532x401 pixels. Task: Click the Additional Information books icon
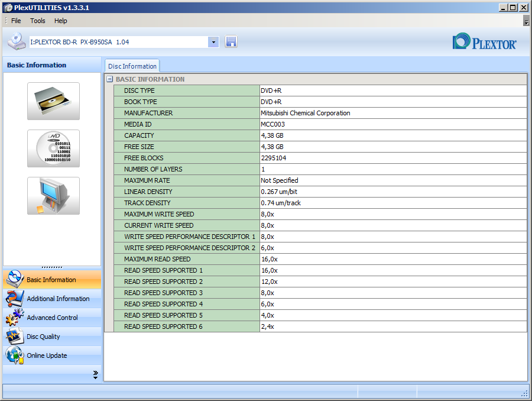pos(15,299)
